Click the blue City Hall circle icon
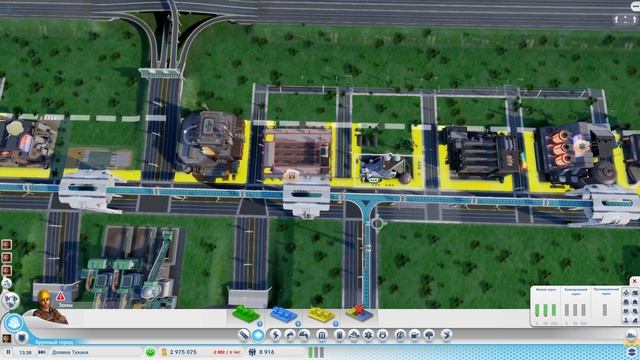640x360 pixels. (13, 323)
